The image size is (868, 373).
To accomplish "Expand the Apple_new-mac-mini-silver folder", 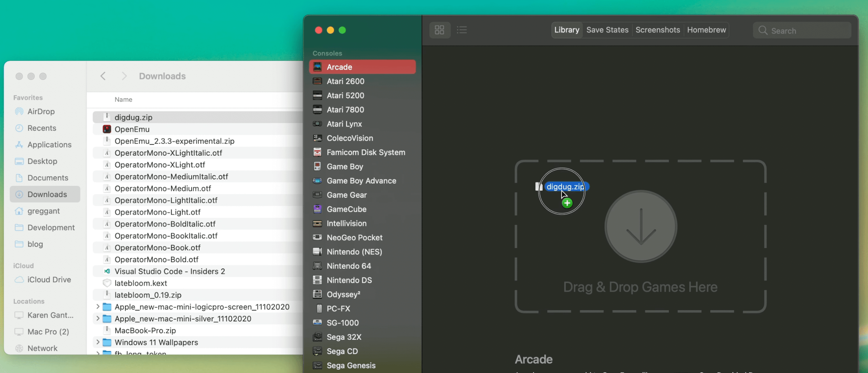I will point(97,318).
